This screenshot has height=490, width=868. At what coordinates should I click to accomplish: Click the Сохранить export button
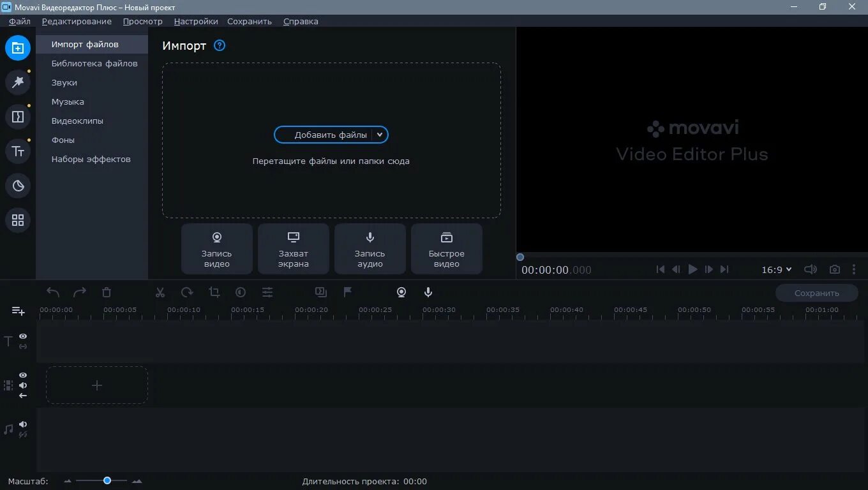[x=817, y=293]
